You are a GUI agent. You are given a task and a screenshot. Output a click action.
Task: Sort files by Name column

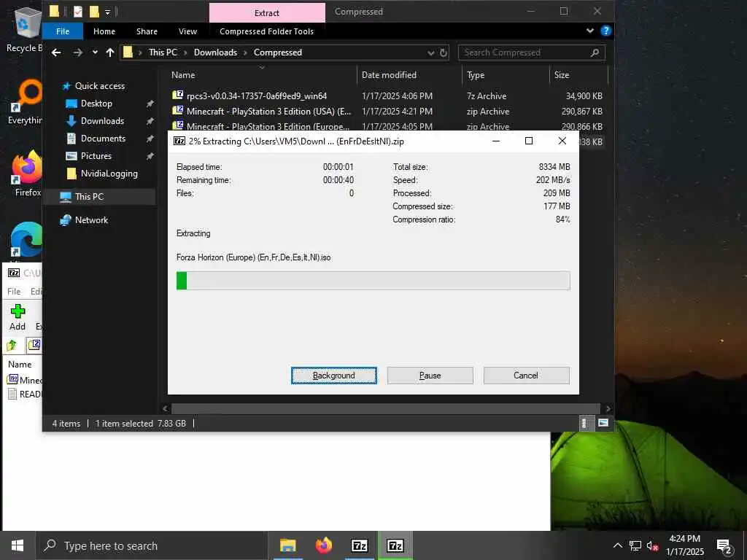coord(262,75)
